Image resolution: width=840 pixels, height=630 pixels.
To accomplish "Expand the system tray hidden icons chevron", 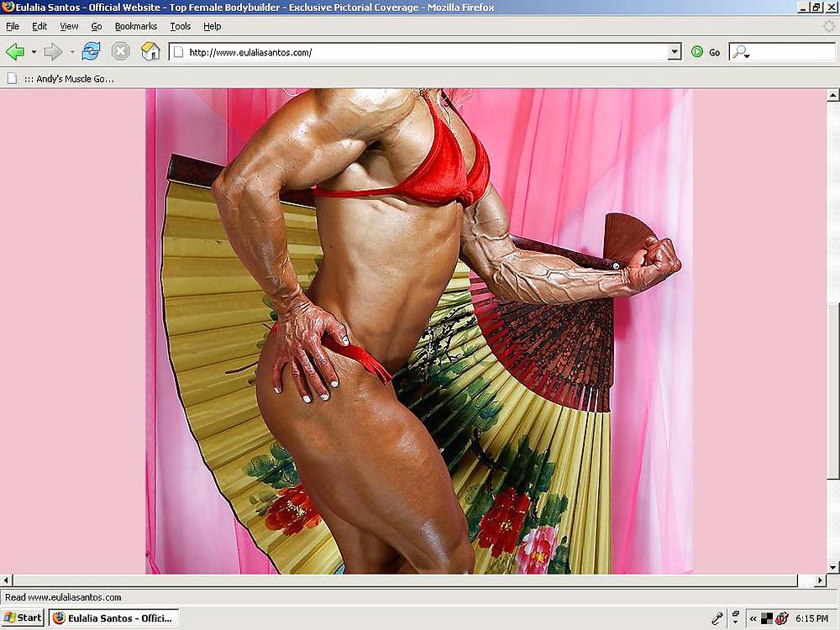I will point(753,617).
